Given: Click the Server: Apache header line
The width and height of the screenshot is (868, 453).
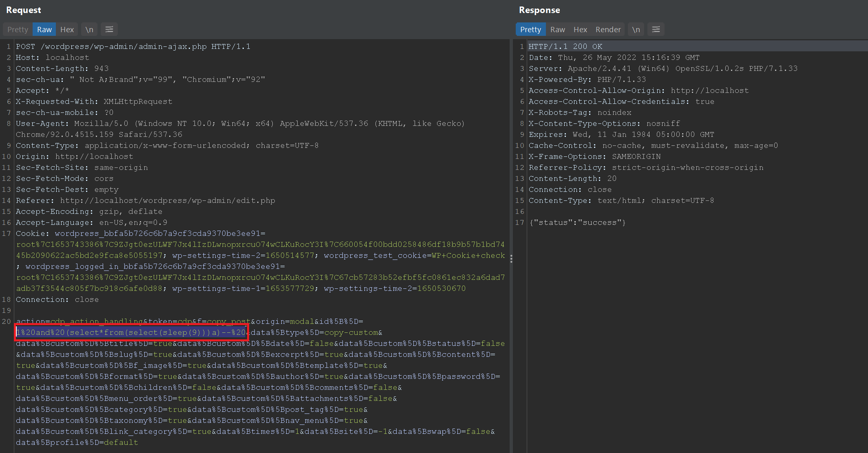Looking at the screenshot, I should (x=663, y=68).
